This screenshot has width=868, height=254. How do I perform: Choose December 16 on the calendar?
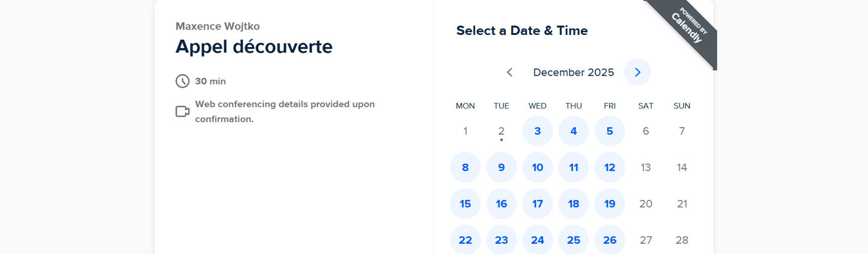(x=502, y=204)
